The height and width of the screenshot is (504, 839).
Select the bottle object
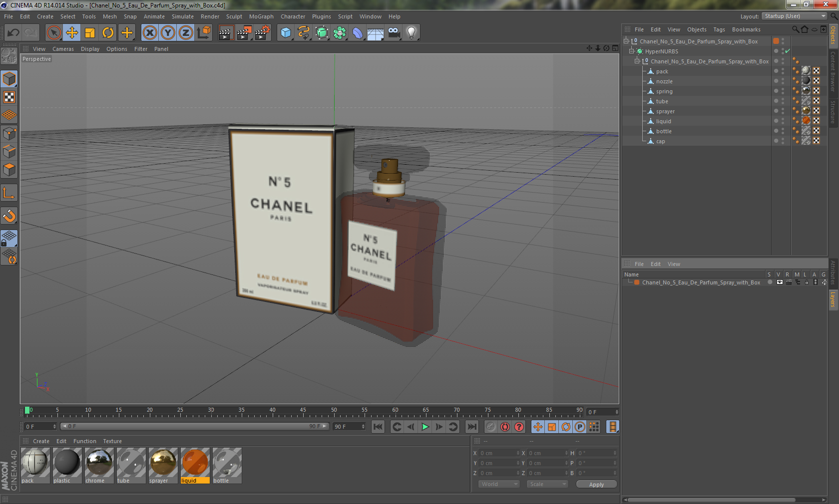pos(664,131)
